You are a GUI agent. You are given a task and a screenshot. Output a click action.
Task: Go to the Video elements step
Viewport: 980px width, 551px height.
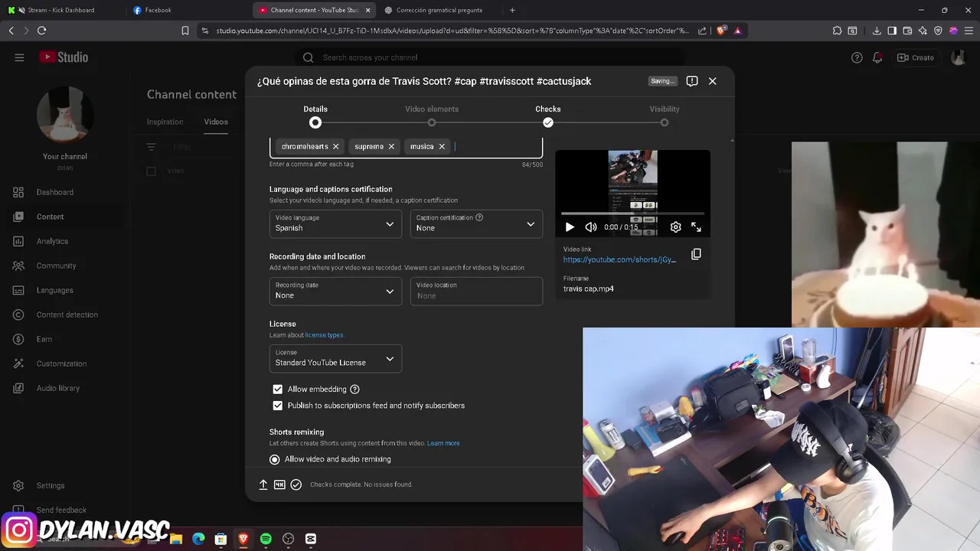pyautogui.click(x=432, y=116)
